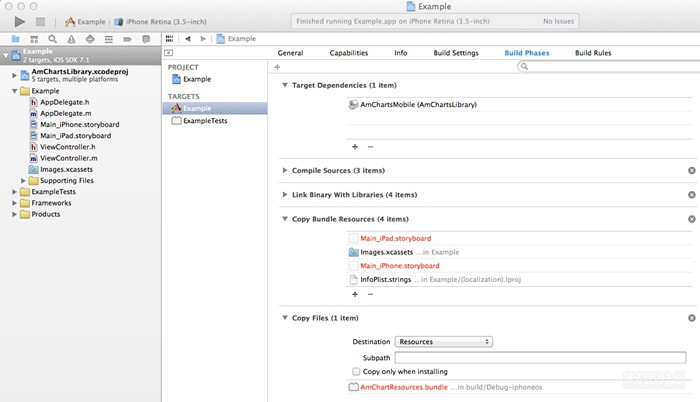Viewport: 700px width, 402px height.
Task: Expand the ExampleTests folder
Action: [x=14, y=192]
